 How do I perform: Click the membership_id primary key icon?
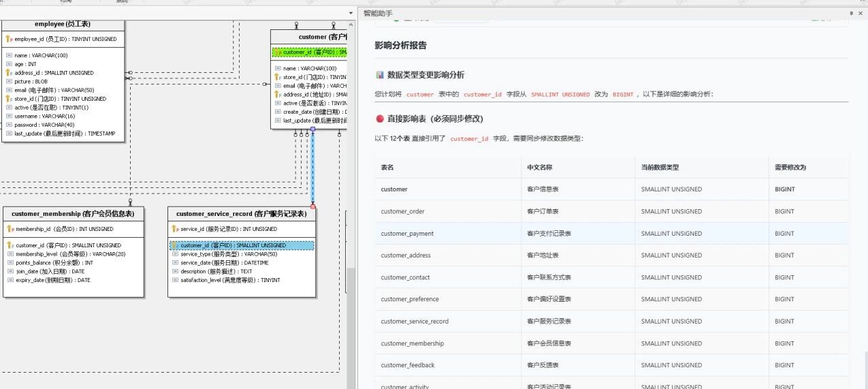pyautogui.click(x=10, y=230)
